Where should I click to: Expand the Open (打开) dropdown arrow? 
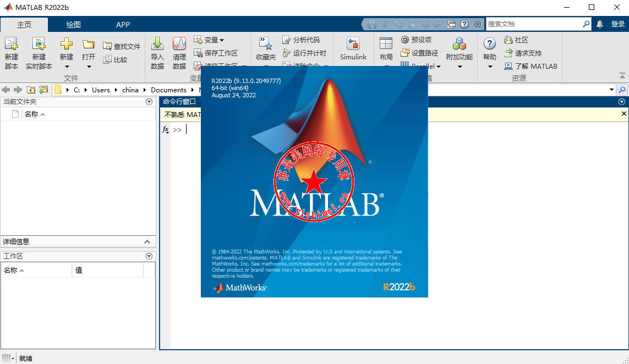[89, 67]
